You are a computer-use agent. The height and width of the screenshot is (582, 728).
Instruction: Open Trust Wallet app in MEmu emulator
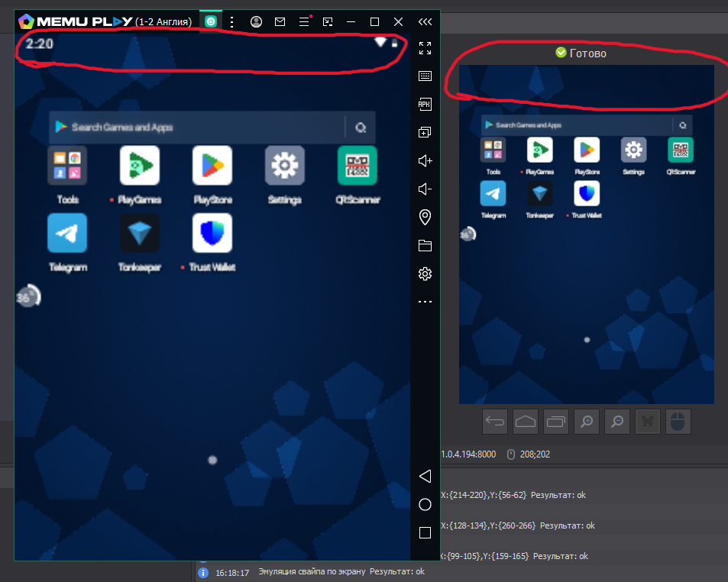point(212,233)
